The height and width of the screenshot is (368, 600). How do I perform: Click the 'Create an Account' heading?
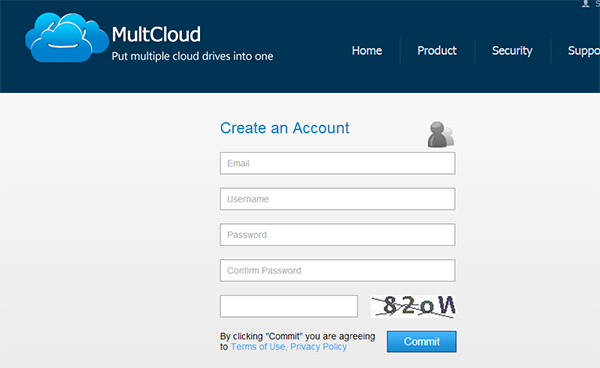285,128
